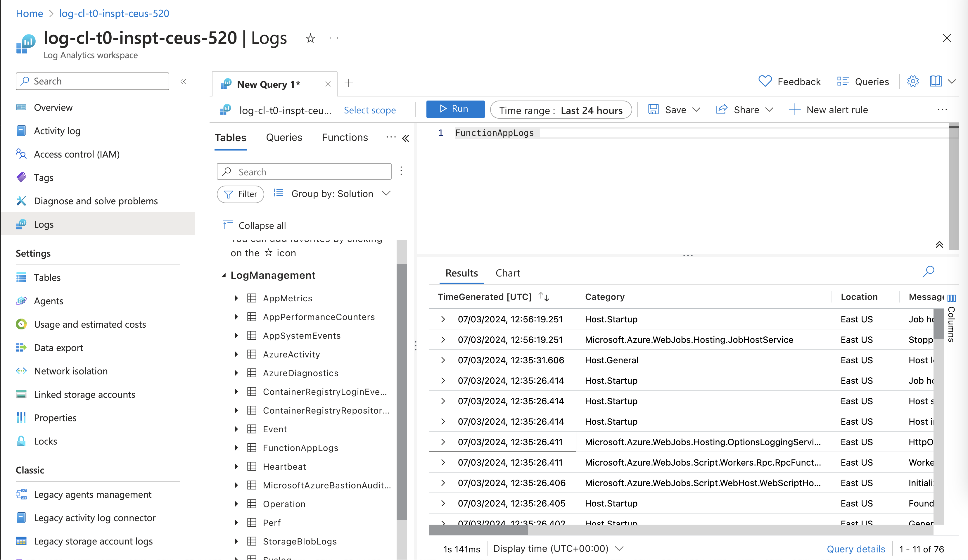Open Diagnose and solve problems

[x=96, y=201]
